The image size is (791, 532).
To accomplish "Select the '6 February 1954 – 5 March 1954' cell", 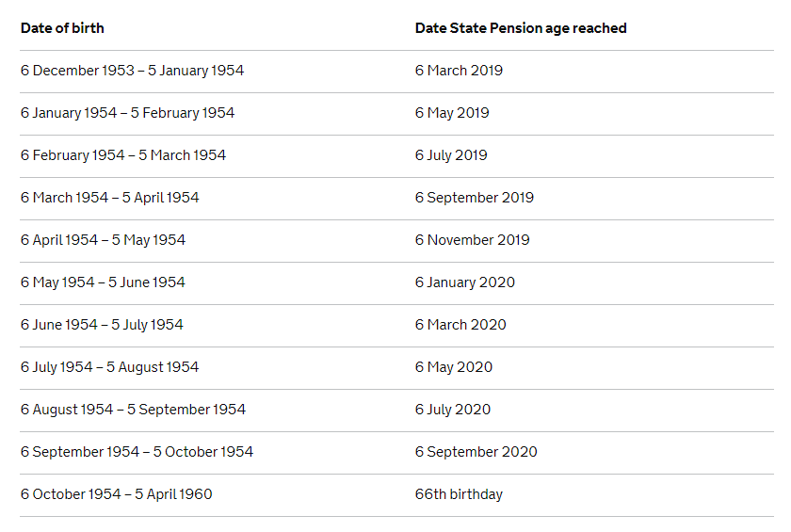I will 123,155.
